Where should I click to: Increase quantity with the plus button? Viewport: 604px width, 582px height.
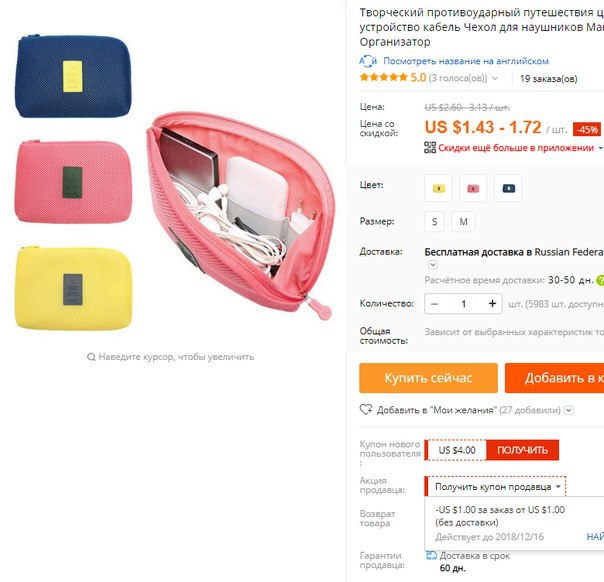click(x=492, y=304)
